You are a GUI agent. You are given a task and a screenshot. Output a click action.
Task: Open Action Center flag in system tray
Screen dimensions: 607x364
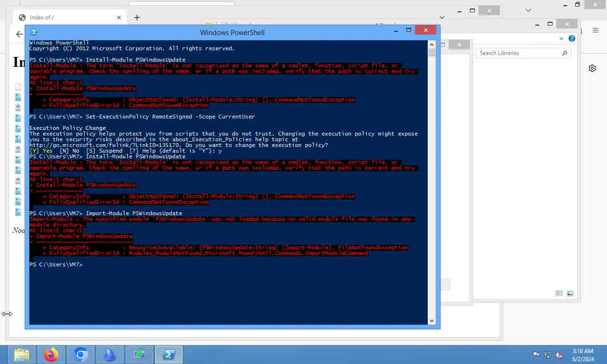coord(536,355)
